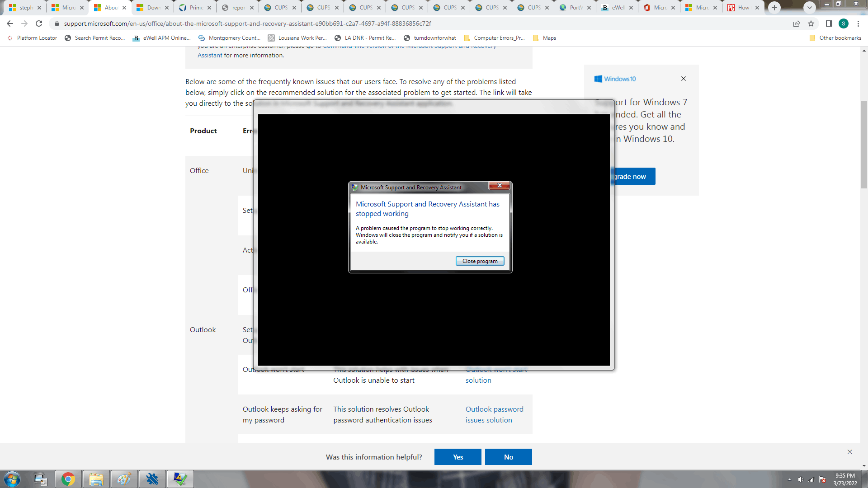Dismiss the feedback bar with X

tap(849, 452)
